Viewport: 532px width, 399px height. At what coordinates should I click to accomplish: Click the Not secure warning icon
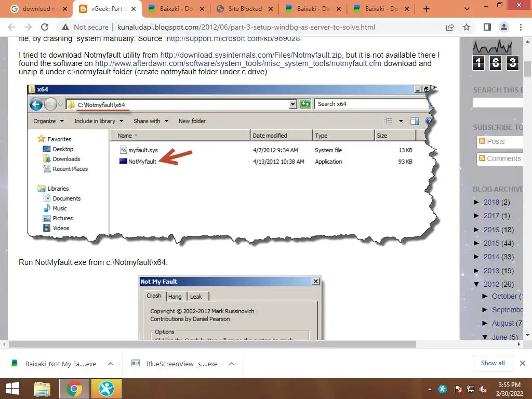[x=65, y=27]
